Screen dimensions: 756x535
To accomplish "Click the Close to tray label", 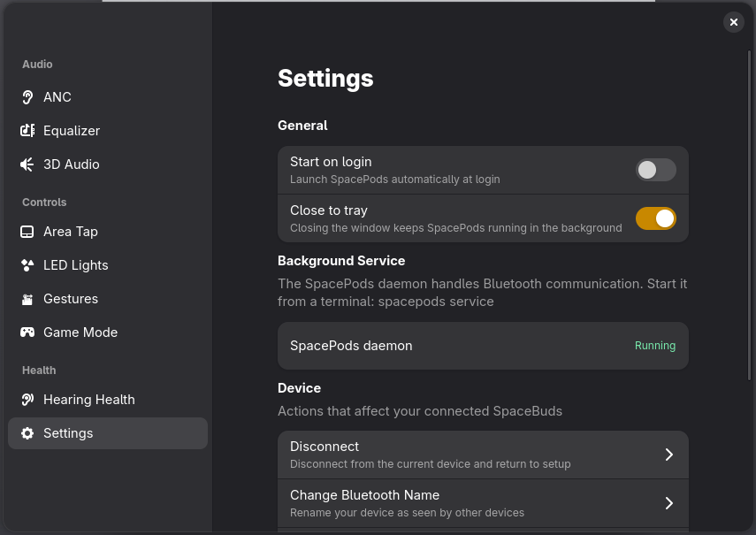I will [x=329, y=210].
